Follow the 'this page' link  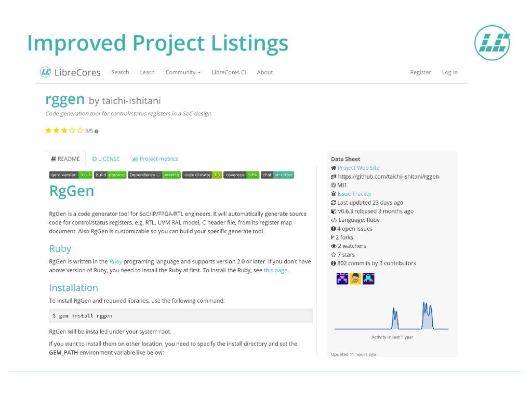point(275,270)
